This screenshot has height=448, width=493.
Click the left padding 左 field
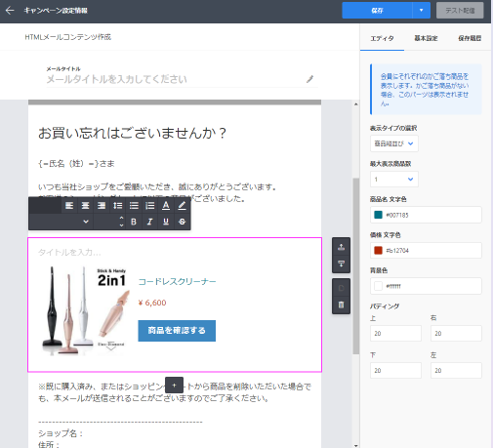tap(456, 371)
